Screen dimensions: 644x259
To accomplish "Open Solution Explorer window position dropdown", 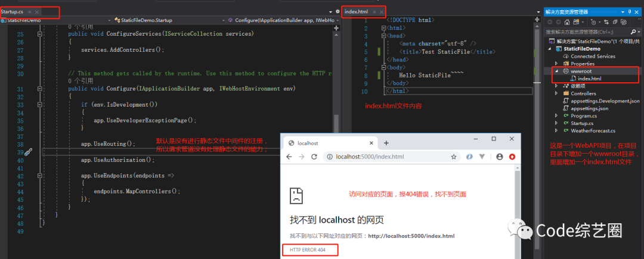I will pos(624,13).
